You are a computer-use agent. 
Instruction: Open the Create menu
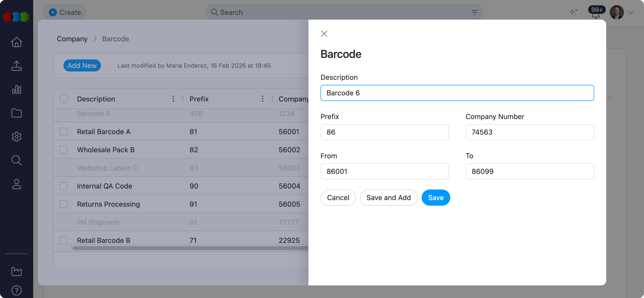[65, 12]
